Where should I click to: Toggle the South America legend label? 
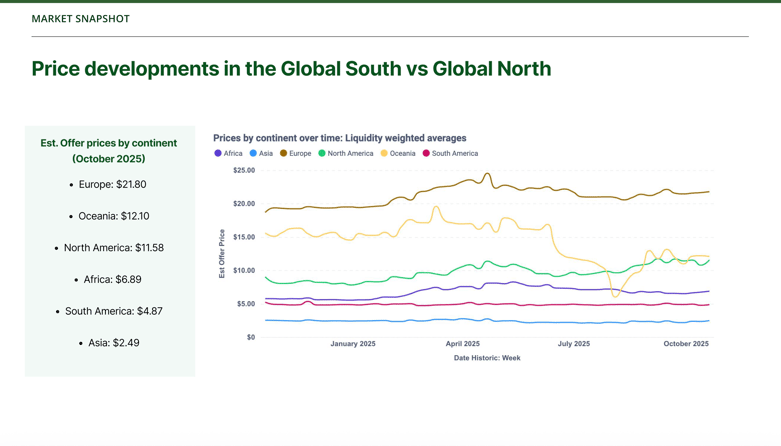pos(455,154)
